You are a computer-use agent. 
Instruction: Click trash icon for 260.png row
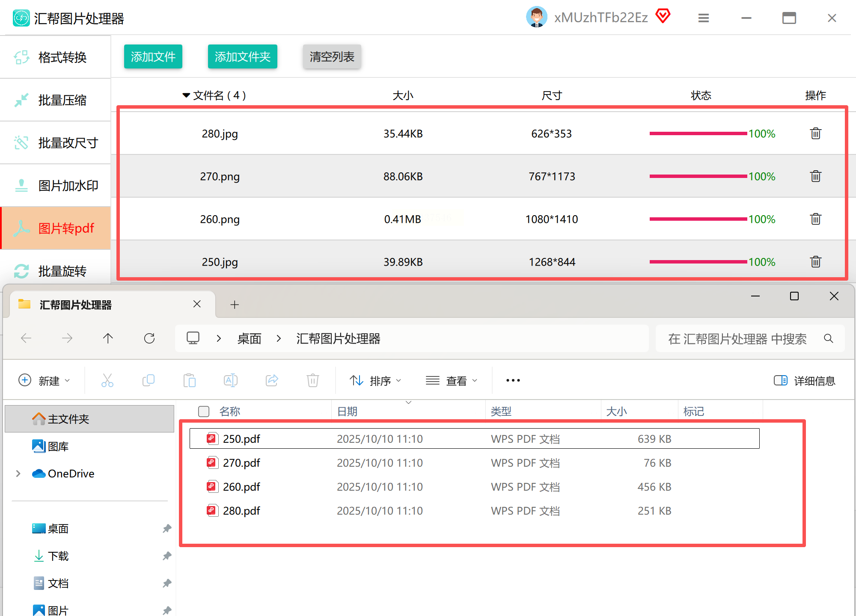[815, 219]
